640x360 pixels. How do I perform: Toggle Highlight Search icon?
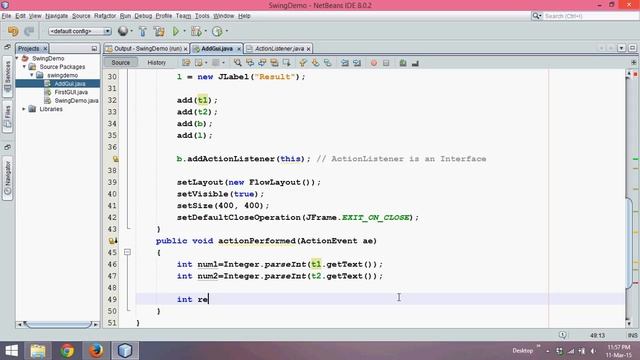[274, 63]
